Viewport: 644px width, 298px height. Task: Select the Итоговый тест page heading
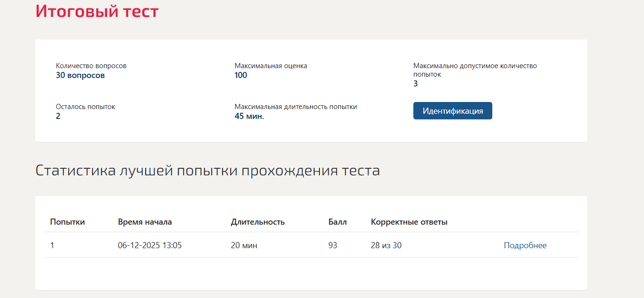pos(97,11)
